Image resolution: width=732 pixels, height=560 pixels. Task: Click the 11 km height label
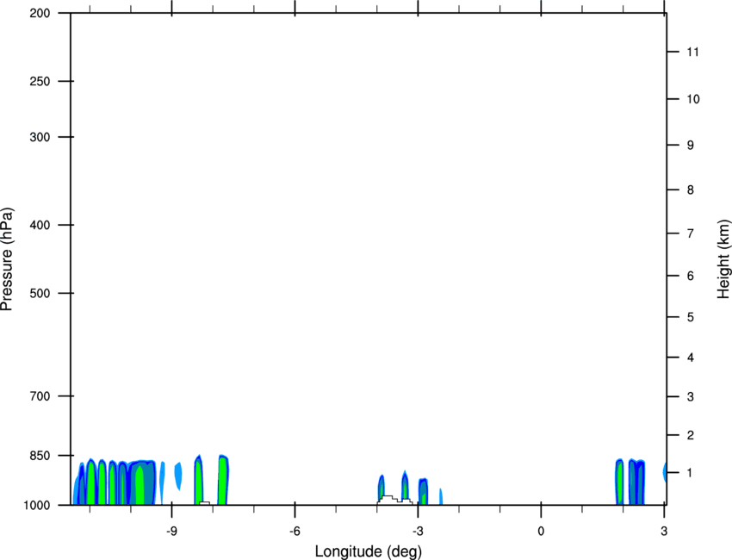[692, 52]
